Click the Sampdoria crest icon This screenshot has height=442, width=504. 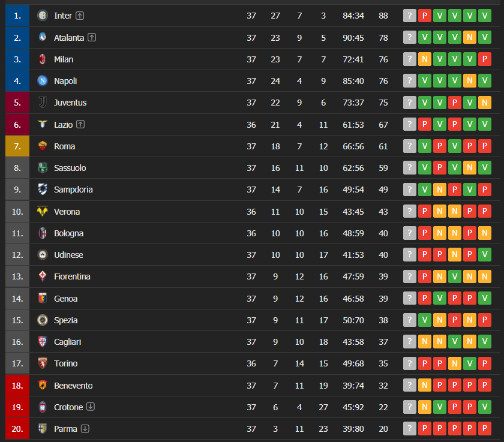tap(43, 190)
